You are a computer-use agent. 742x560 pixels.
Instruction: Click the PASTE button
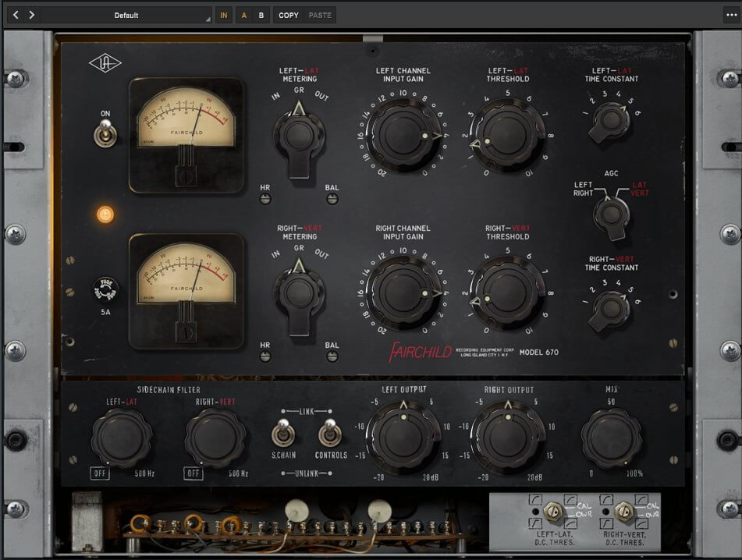pyautogui.click(x=320, y=15)
